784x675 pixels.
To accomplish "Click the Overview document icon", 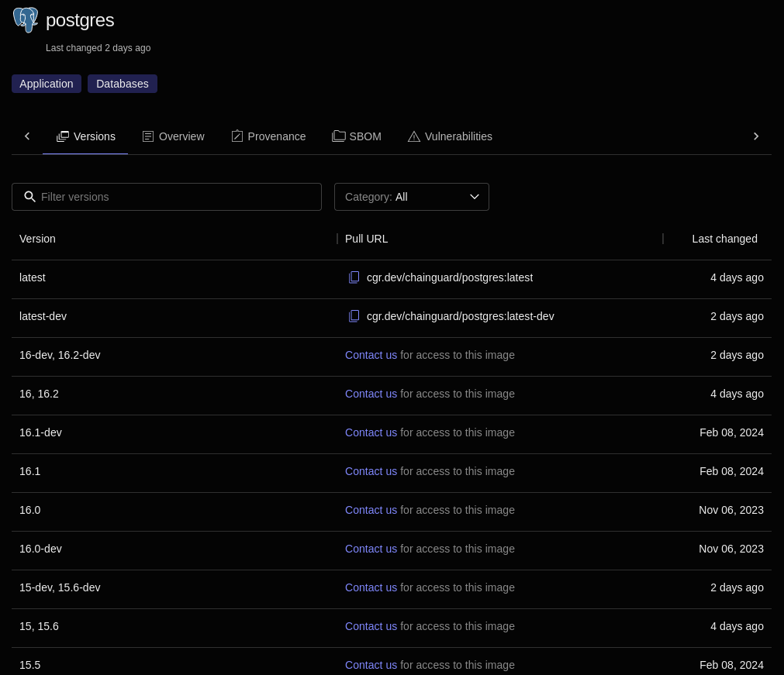I will [148, 136].
